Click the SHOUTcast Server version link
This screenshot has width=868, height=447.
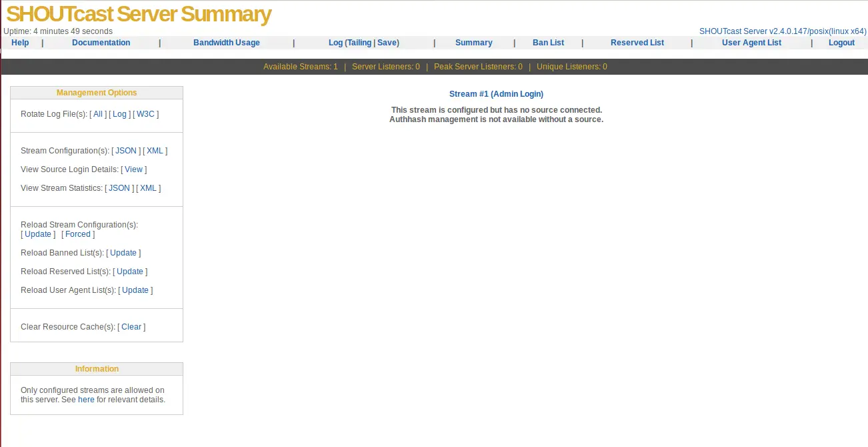tap(783, 31)
